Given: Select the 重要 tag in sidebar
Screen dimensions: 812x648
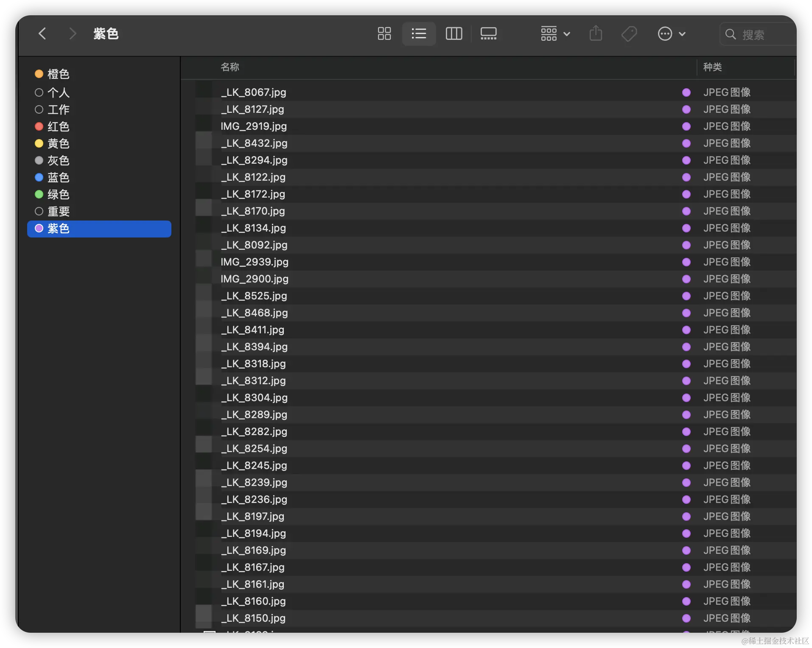Looking at the screenshot, I should click(x=99, y=211).
